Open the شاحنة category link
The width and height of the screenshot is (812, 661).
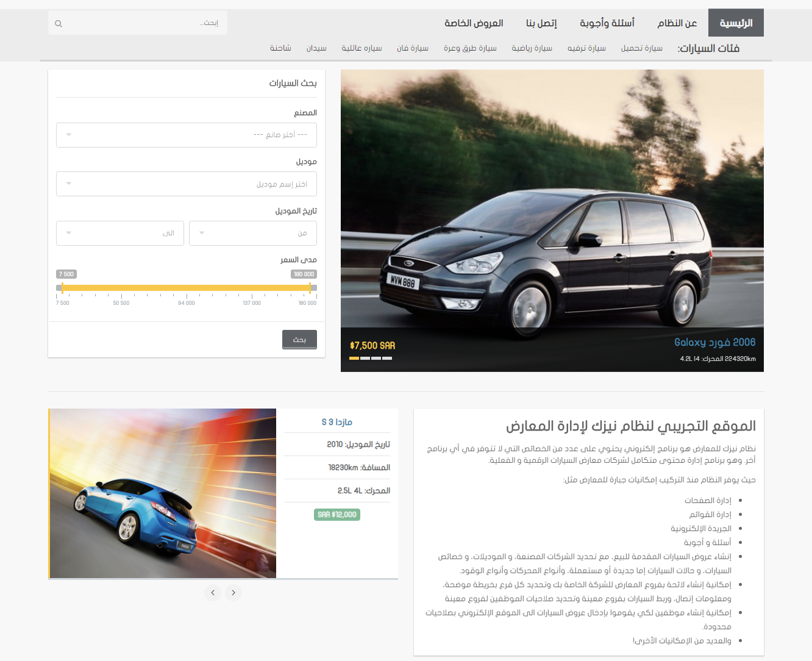click(280, 48)
